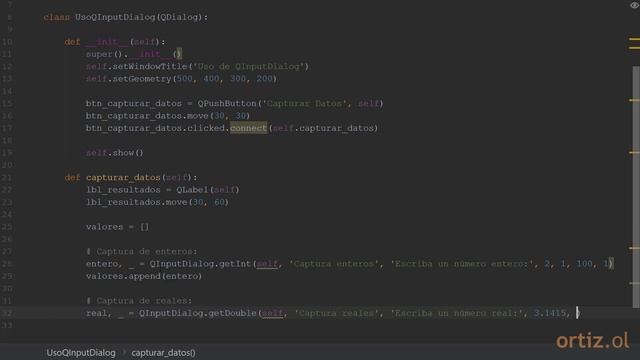640x360 pixels.
Task: Click 'getInt' method name
Action: [235, 264]
